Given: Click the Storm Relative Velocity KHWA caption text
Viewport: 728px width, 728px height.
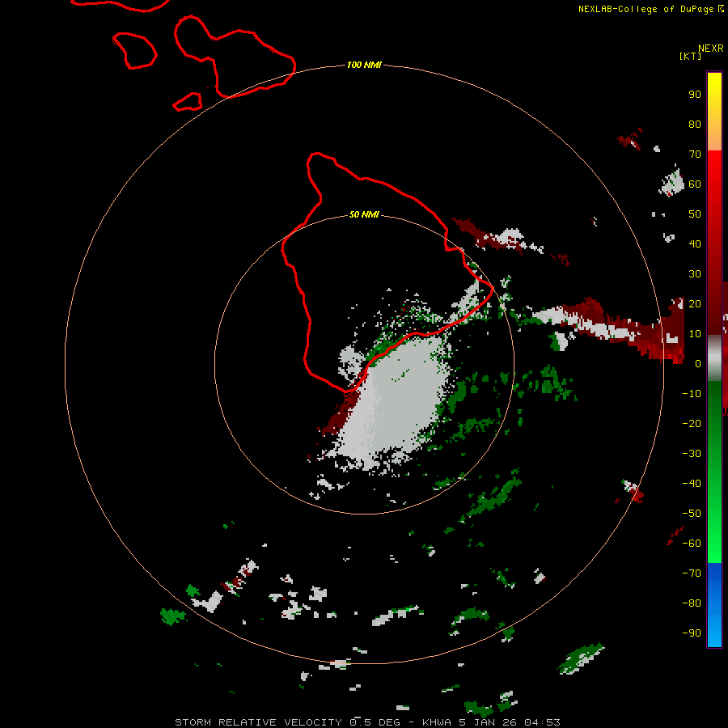Looking at the screenshot, I should (367, 722).
